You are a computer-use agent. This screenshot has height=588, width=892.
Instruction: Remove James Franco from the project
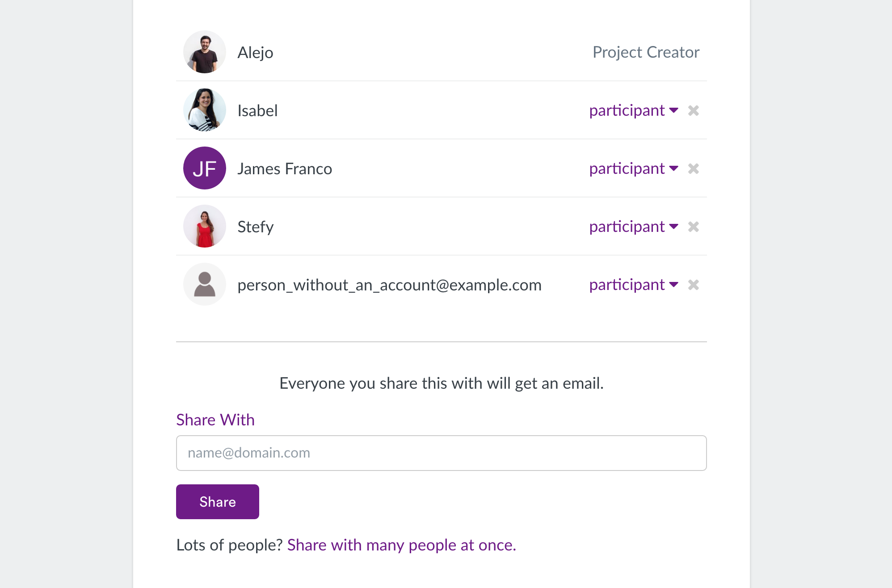(693, 168)
